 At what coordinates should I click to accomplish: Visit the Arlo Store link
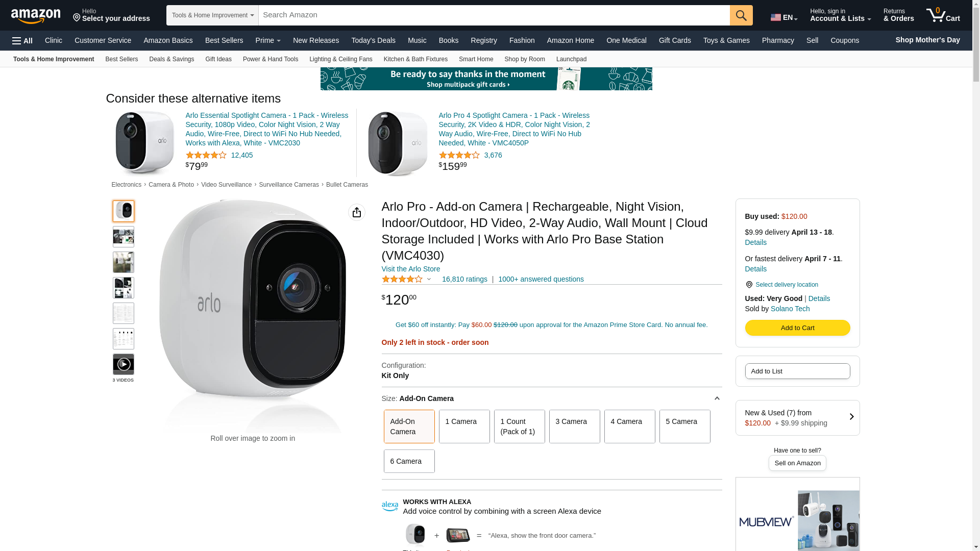coord(410,269)
